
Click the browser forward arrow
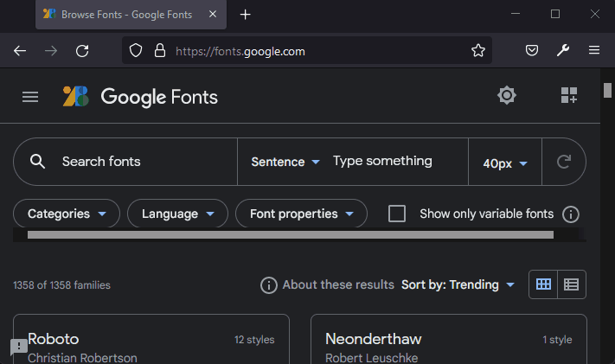[51, 51]
